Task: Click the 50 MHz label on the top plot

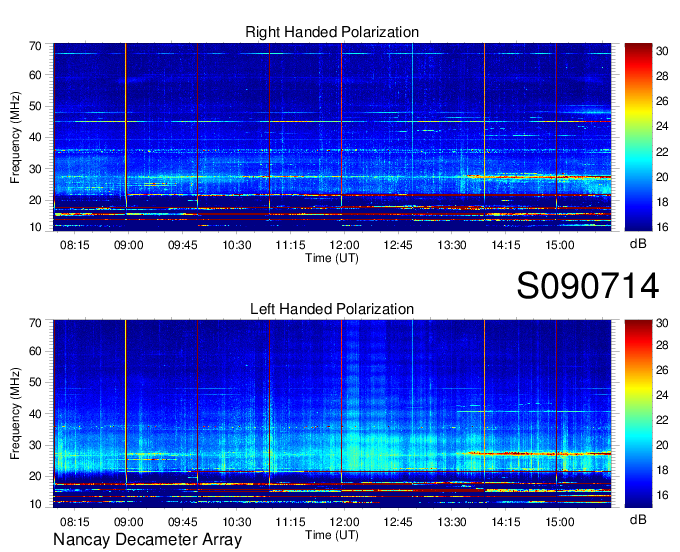Action: tap(35, 107)
